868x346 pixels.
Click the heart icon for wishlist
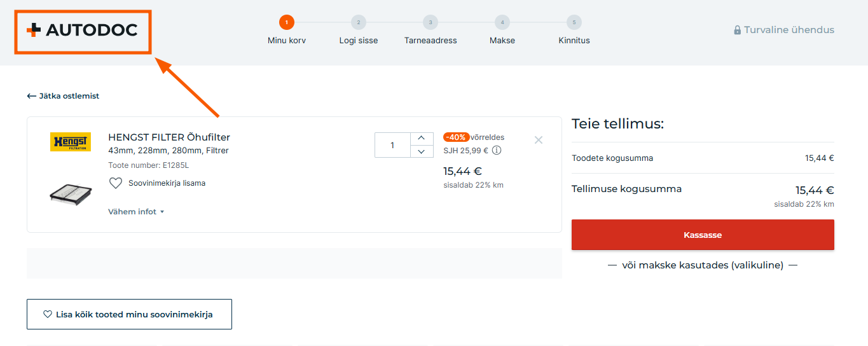tap(115, 183)
